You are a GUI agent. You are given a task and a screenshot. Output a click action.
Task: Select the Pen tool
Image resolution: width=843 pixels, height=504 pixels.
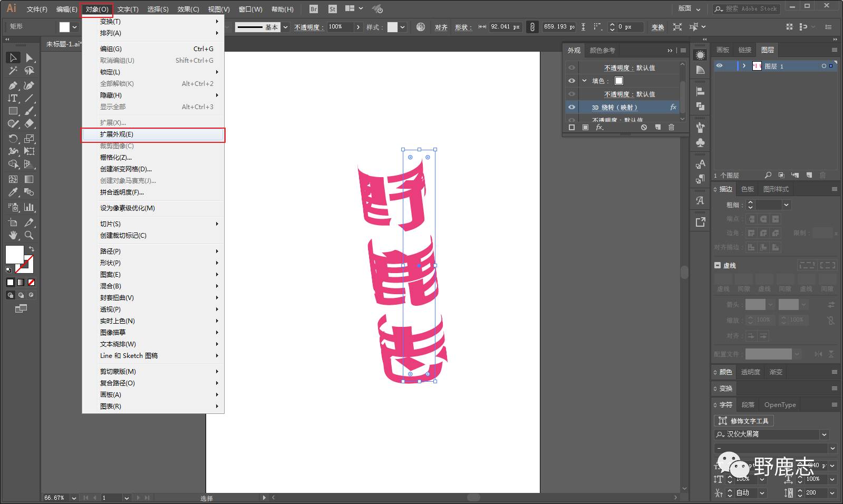13,85
